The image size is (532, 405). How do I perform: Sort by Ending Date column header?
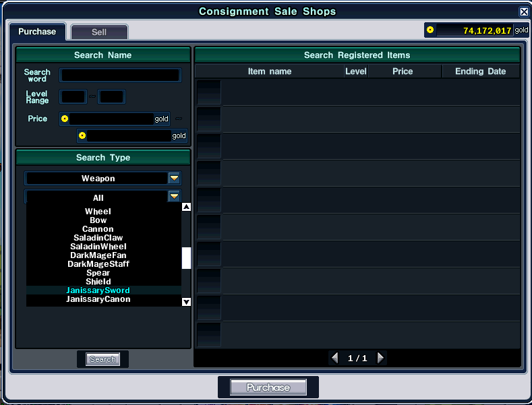coord(481,71)
